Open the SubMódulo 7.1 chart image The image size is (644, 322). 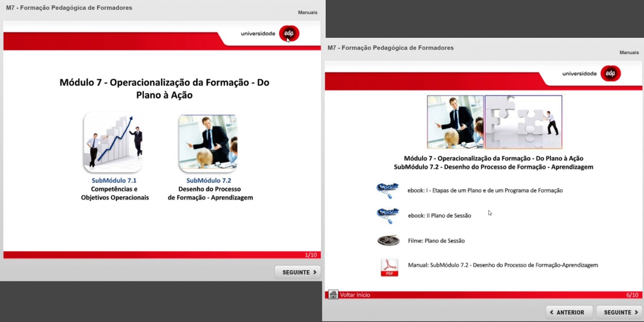pyautogui.click(x=113, y=142)
